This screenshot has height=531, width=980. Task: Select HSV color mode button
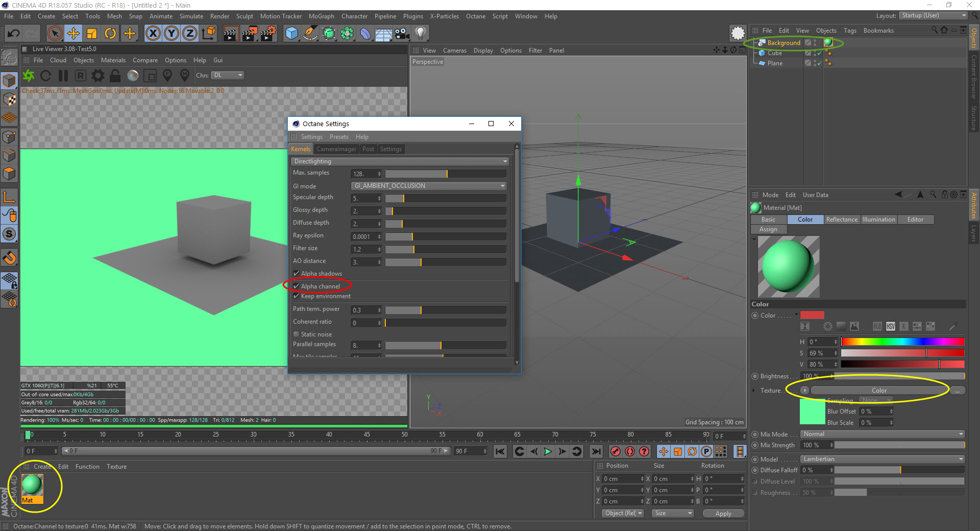[x=891, y=326]
